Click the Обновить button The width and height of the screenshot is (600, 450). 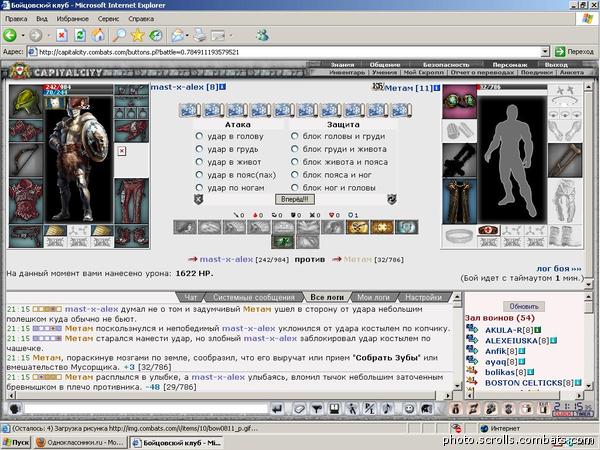524,306
